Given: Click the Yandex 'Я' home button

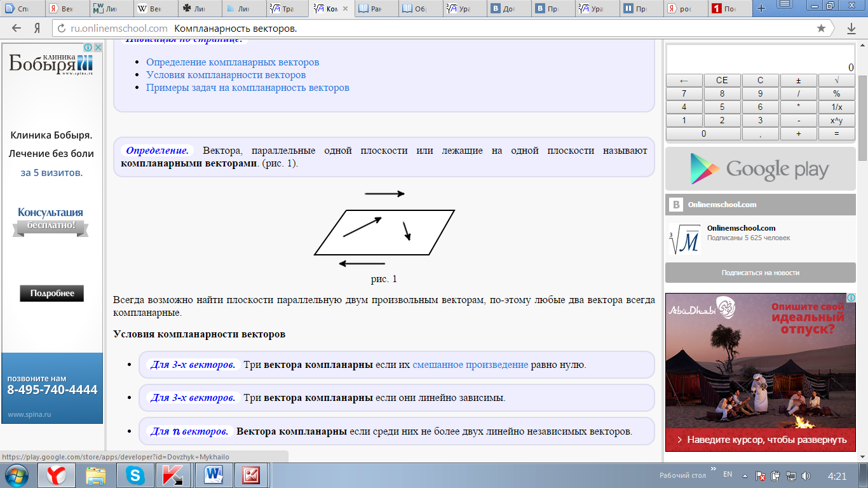Looking at the screenshot, I should tap(37, 29).
